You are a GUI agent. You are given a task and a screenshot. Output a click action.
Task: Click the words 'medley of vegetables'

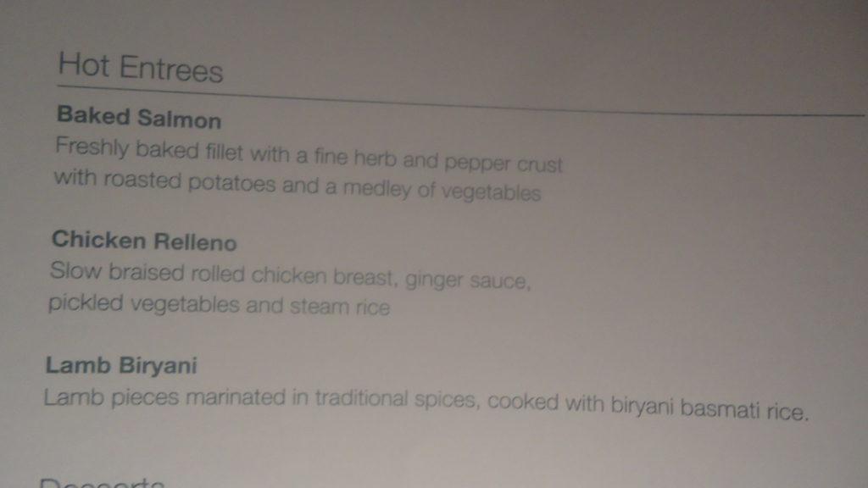pyautogui.click(x=442, y=191)
